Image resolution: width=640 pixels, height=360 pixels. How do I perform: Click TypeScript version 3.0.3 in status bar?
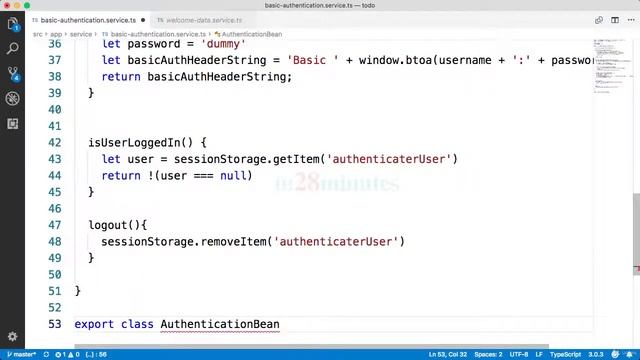(x=596, y=354)
